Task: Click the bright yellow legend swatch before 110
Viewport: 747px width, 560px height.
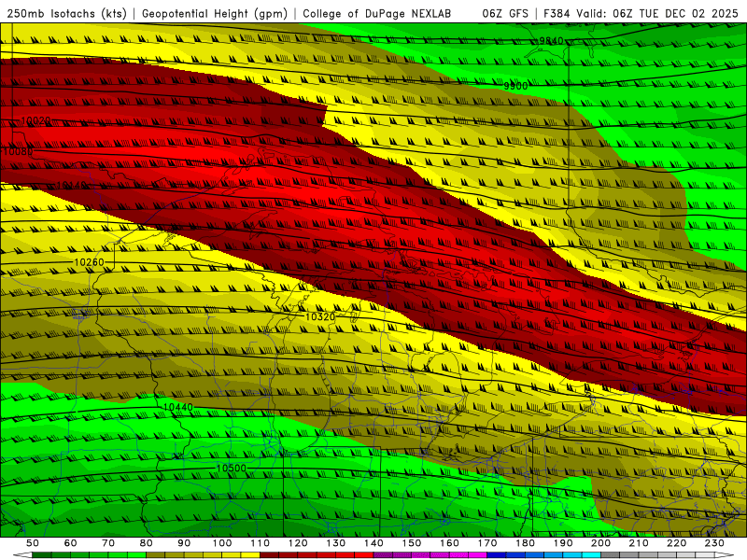Action: (250, 555)
